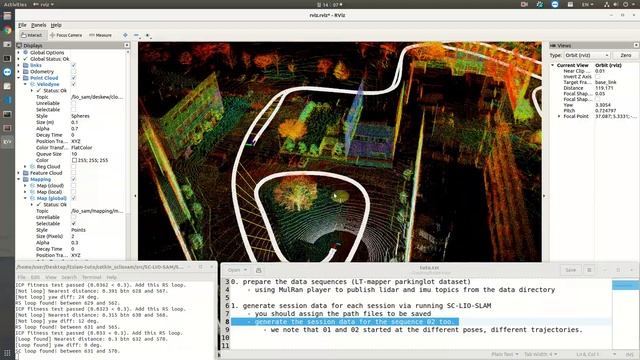The height and width of the screenshot is (360, 640).
Task: Click the Open button in text editor
Action: tap(237, 270)
